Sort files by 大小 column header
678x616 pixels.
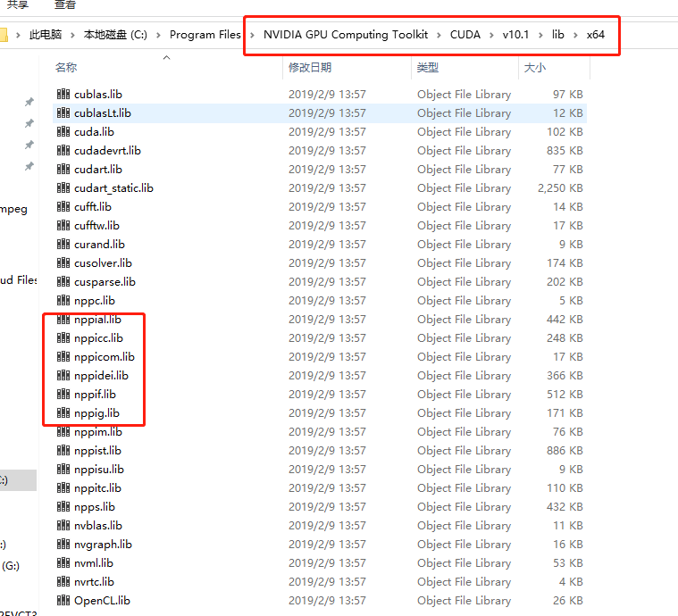tap(536, 68)
